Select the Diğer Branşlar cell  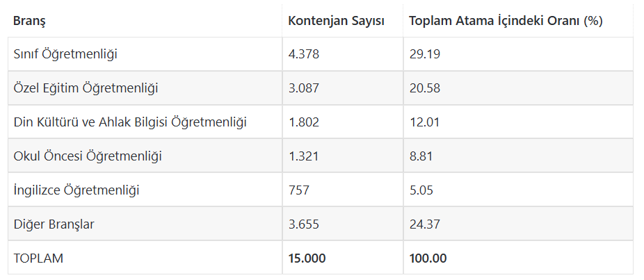click(54, 224)
